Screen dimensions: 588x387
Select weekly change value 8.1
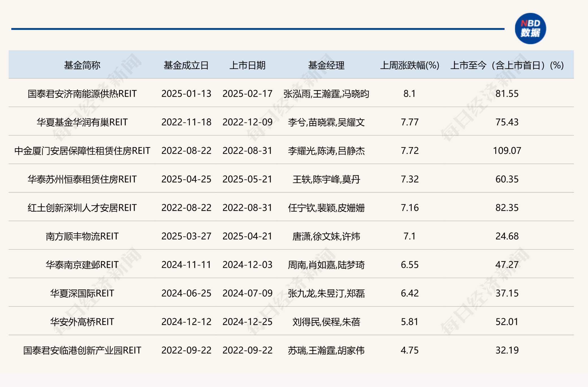click(x=410, y=94)
